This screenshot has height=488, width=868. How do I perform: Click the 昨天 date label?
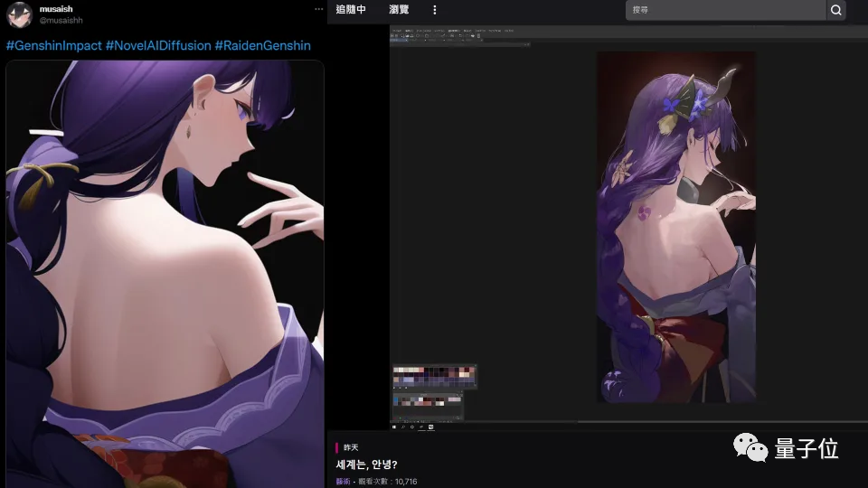[x=351, y=447]
